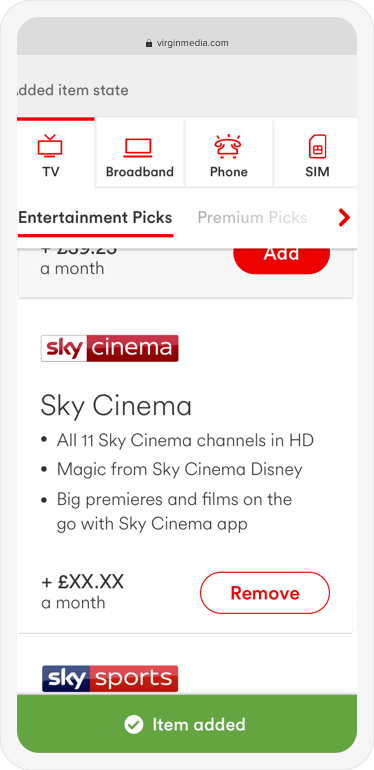
Task: Click the green Item added banner
Action: pyautogui.click(x=187, y=724)
